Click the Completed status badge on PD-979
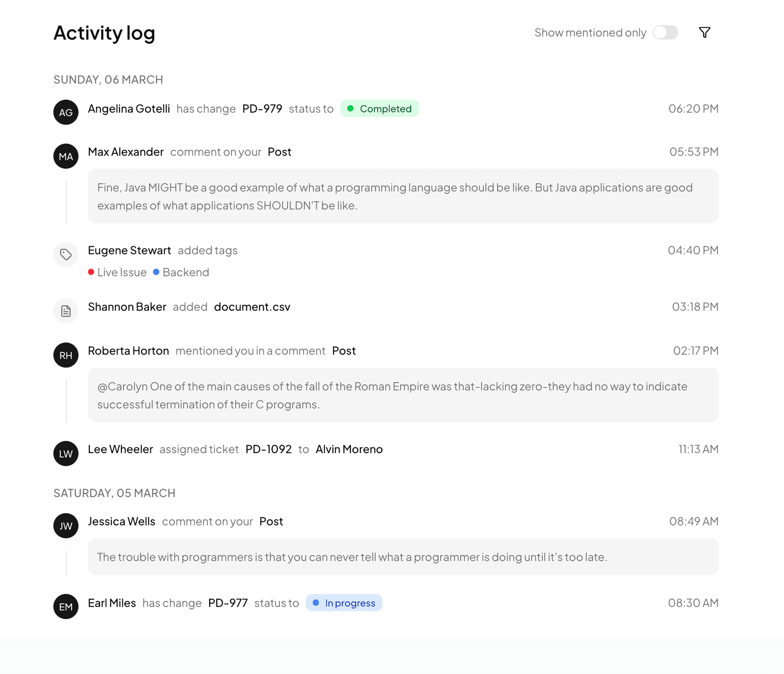Image resolution: width=784 pixels, height=674 pixels. pos(379,109)
